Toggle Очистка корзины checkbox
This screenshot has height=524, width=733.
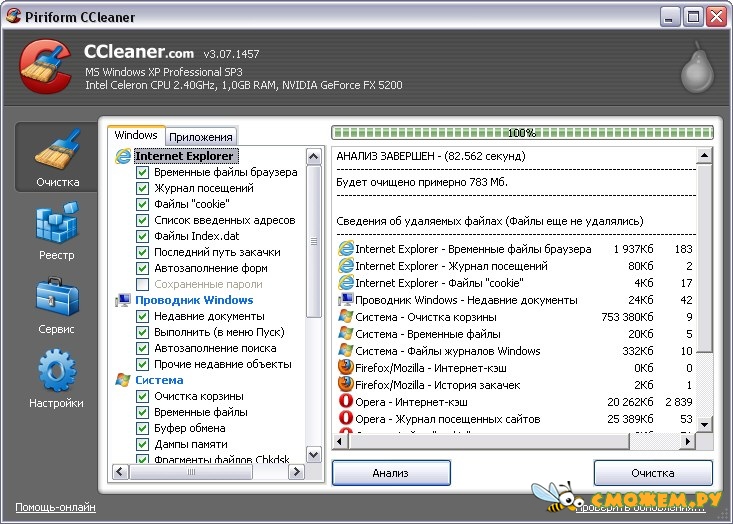143,396
